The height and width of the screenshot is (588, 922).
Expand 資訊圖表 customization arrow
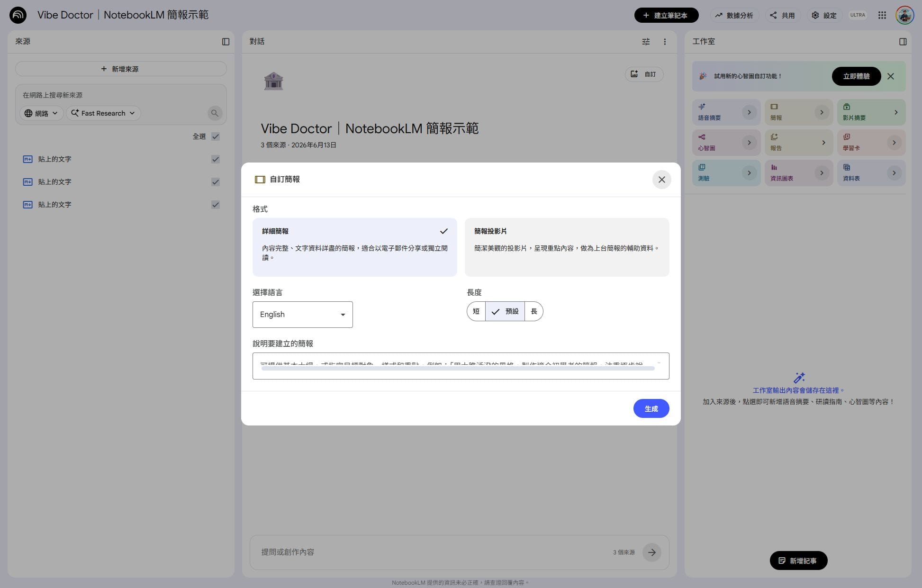coord(822,173)
